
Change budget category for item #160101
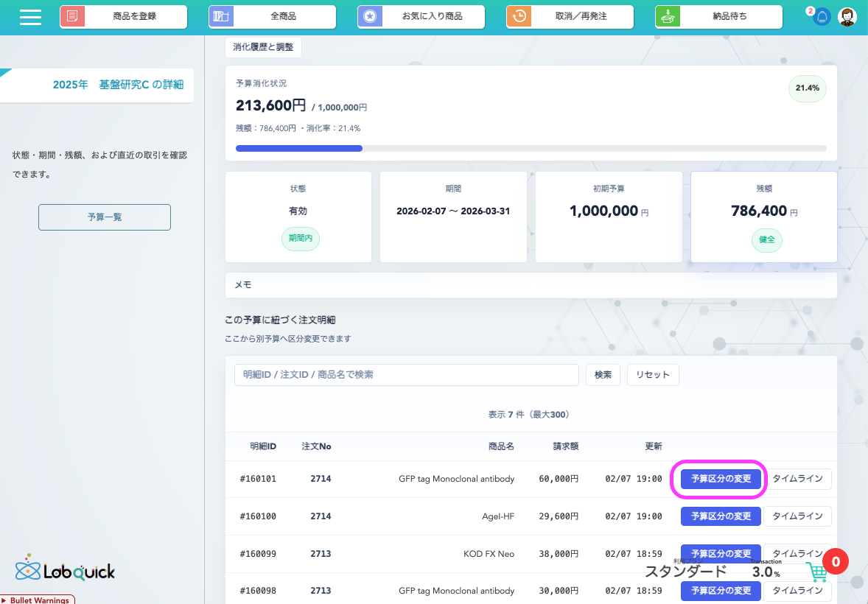[721, 479]
